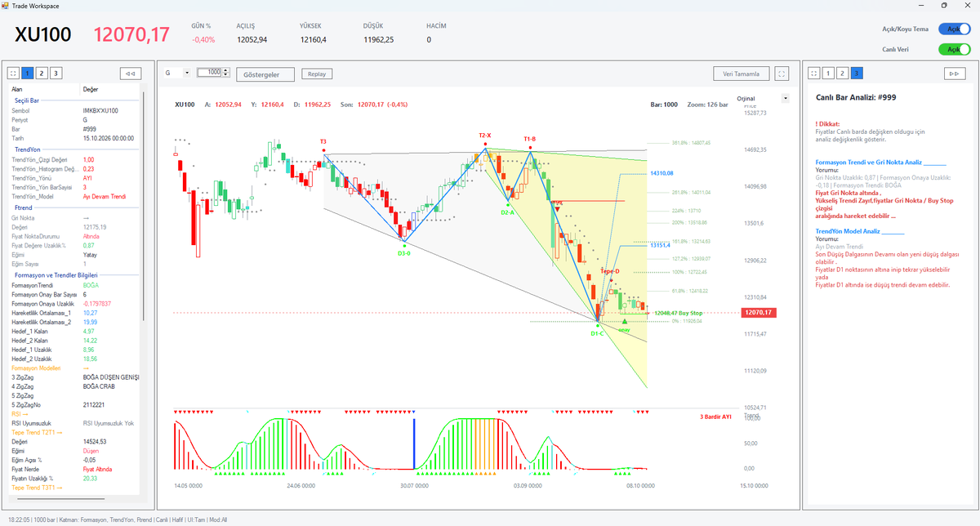Click the BOĞA CRAB value cell
Viewport: 980px width, 526px height.
pyautogui.click(x=100, y=386)
